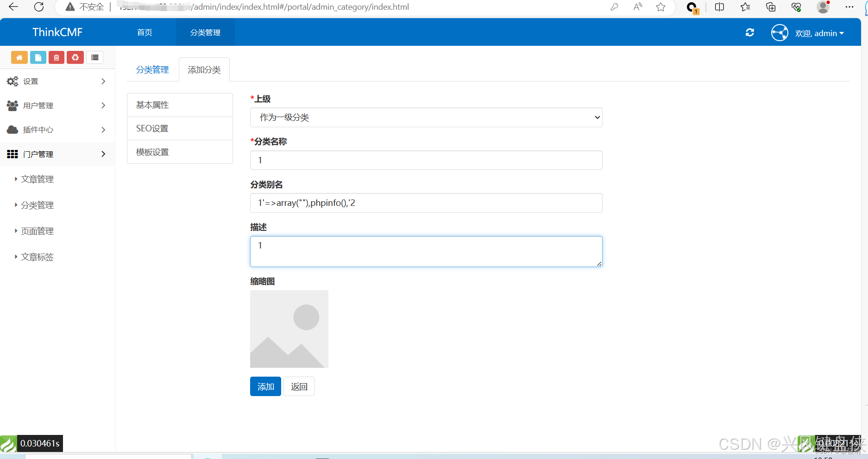Viewport: 868px width, 459px height.
Task: Focus the 分类别名 input field
Action: 426,203
